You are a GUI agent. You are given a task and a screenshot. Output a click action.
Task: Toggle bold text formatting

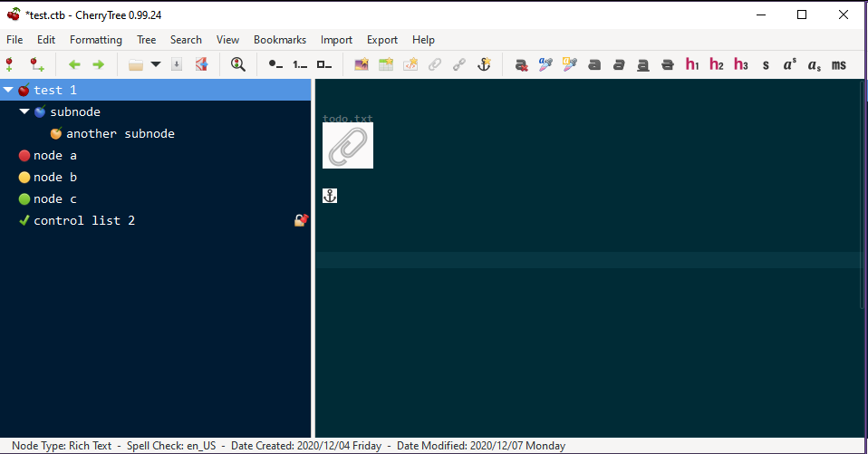click(x=594, y=64)
